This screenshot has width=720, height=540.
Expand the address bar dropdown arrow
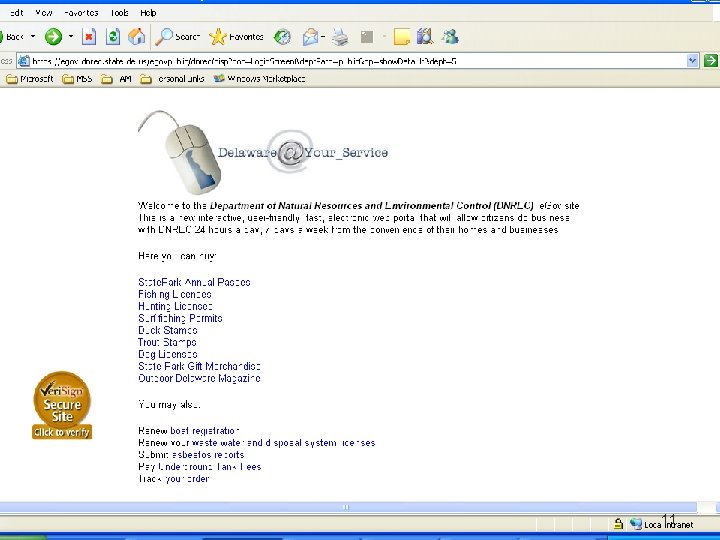(x=692, y=61)
